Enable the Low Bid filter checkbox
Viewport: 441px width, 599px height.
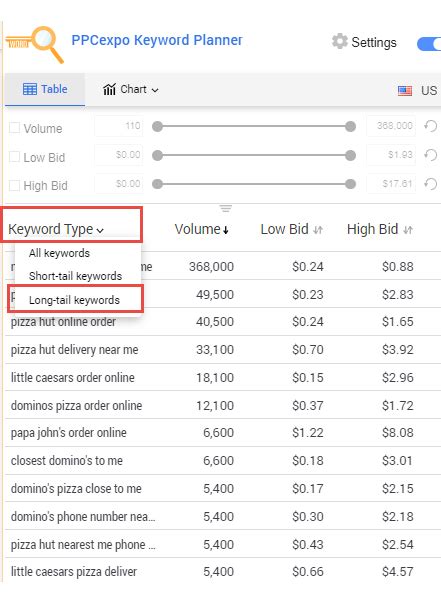[15, 157]
